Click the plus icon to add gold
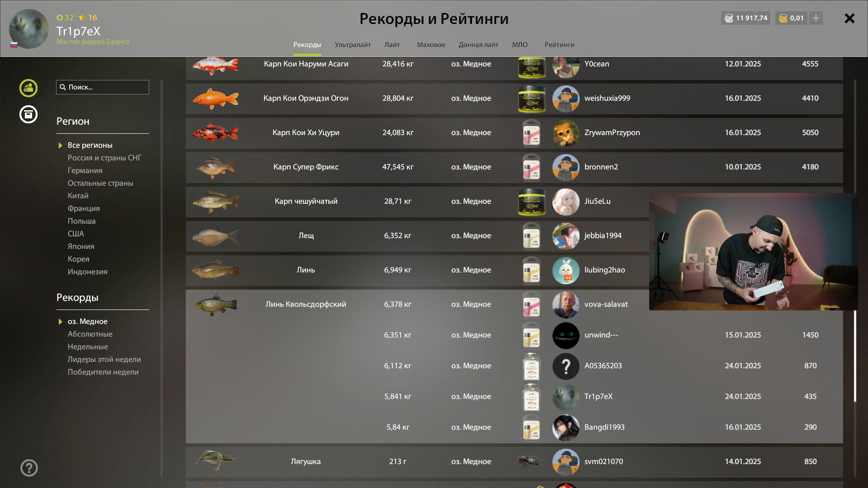 [816, 18]
